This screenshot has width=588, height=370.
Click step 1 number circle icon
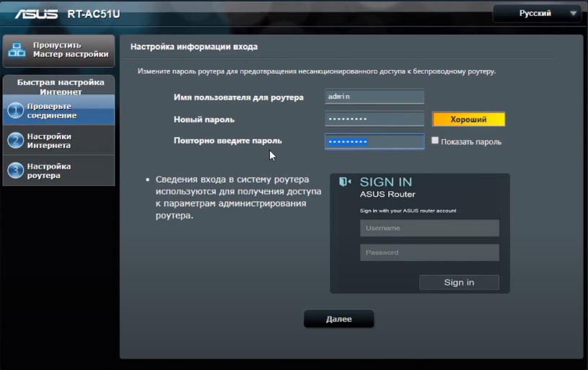click(15, 110)
